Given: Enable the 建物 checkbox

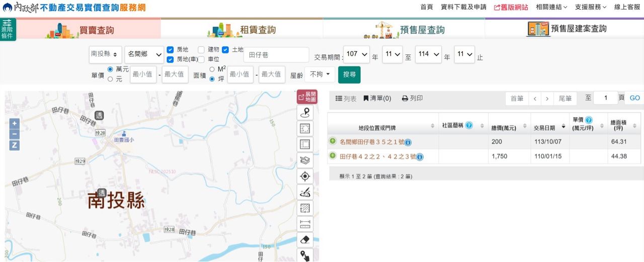Looking at the screenshot, I should pos(201,50).
